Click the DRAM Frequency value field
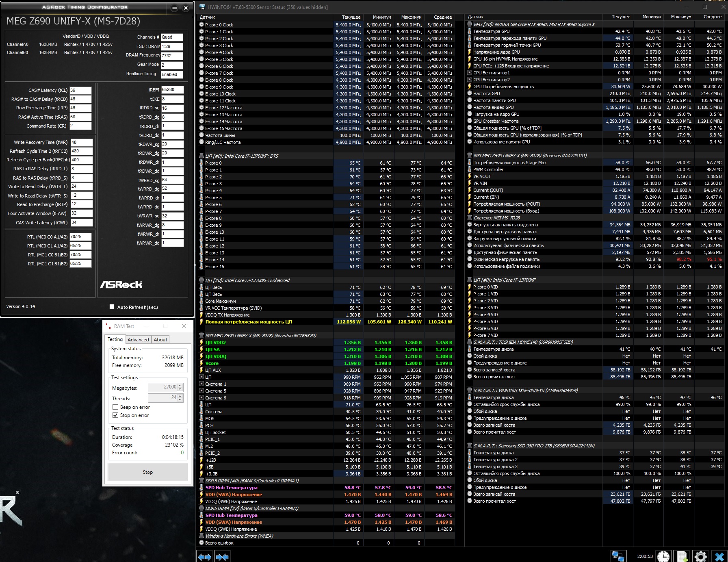728x562 pixels. pos(172,56)
